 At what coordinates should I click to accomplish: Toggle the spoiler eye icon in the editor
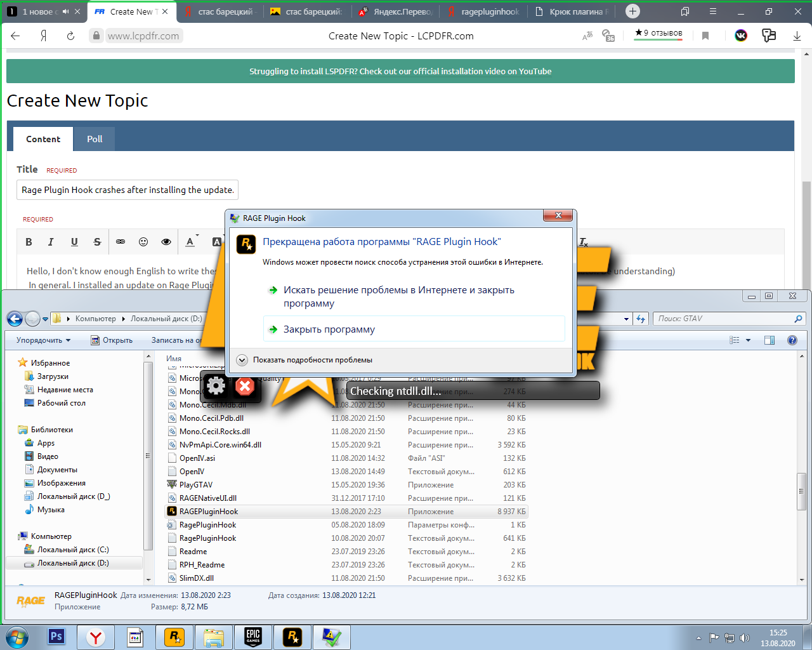coord(166,242)
